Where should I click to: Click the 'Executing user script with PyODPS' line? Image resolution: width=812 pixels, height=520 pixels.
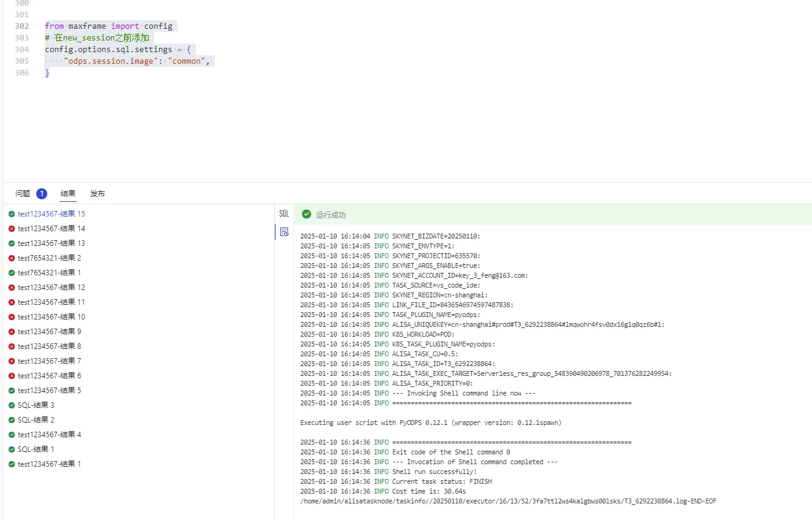coord(431,422)
